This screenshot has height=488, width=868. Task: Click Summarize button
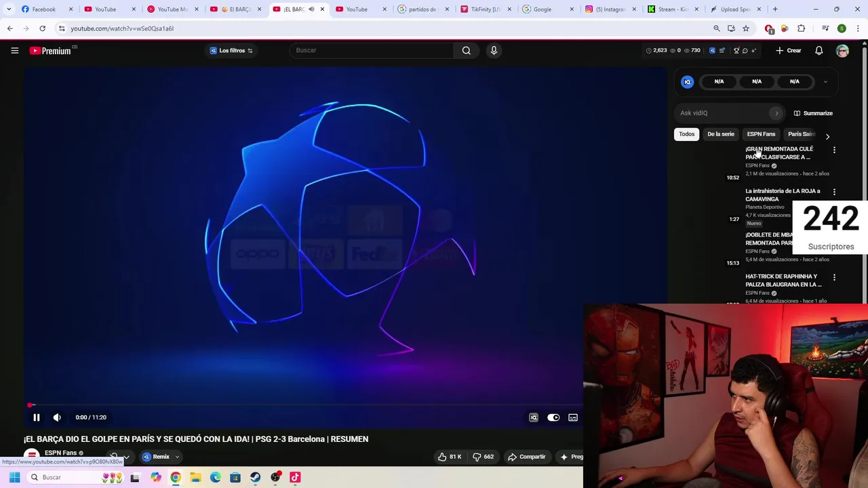pyautogui.click(x=813, y=113)
